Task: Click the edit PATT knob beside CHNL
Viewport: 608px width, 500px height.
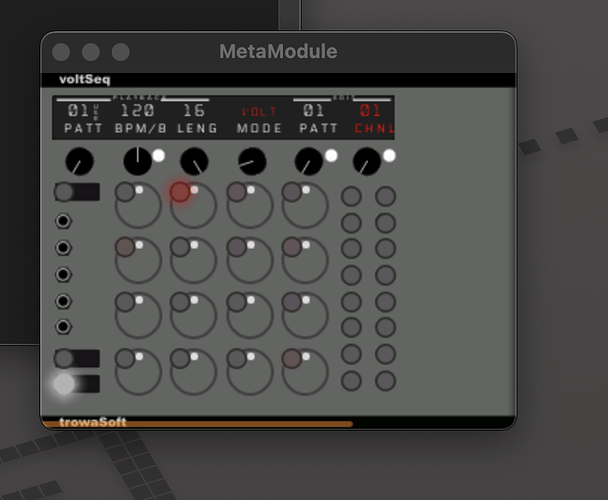Action: click(x=309, y=161)
